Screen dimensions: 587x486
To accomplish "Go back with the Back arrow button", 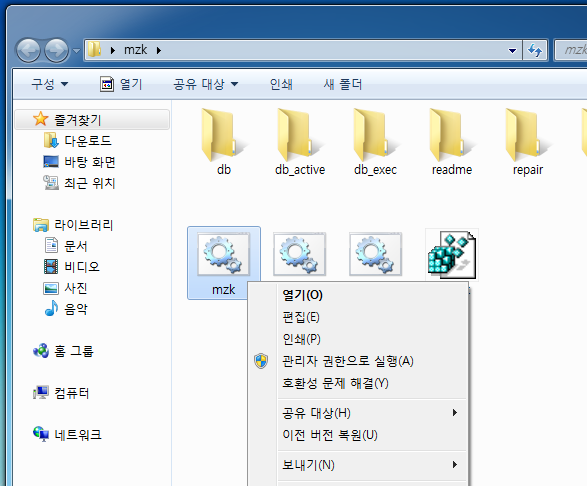I will pyautogui.click(x=28, y=50).
